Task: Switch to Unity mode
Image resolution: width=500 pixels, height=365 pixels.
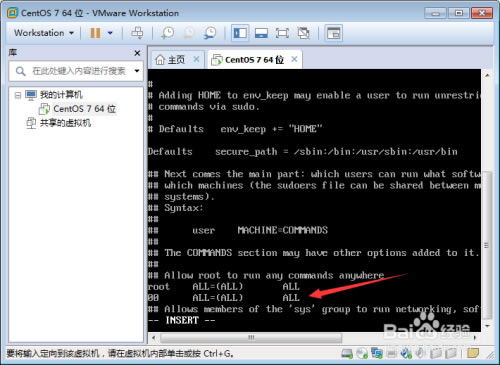Action: pos(303,33)
